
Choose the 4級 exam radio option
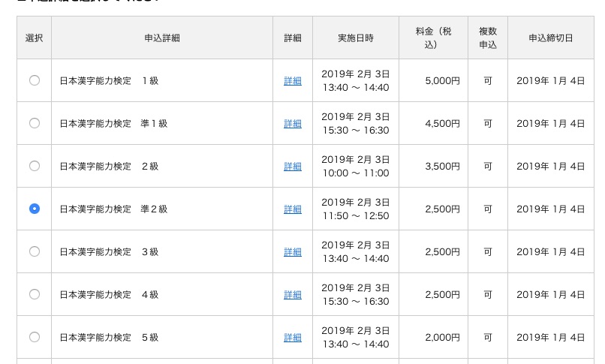[x=35, y=294]
